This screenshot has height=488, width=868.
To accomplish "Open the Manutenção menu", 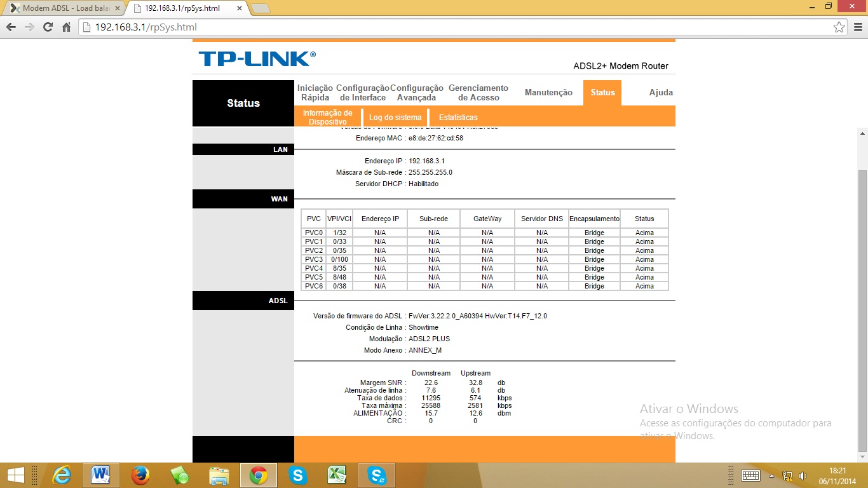I will click(548, 93).
